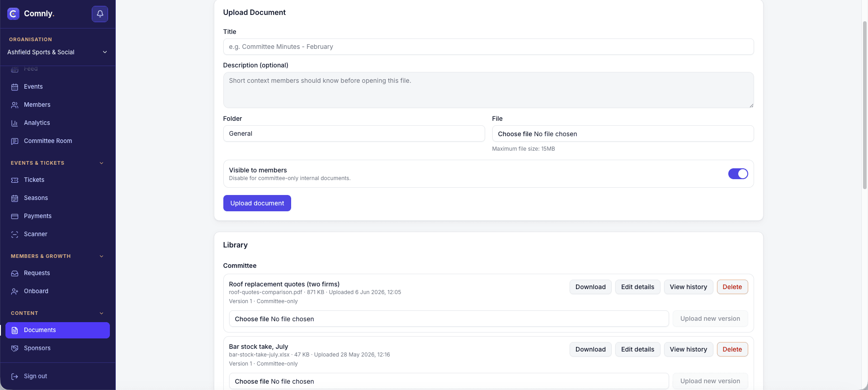868x390 pixels.
Task: Edit details of Roof replacement quotes
Action: coord(637,287)
